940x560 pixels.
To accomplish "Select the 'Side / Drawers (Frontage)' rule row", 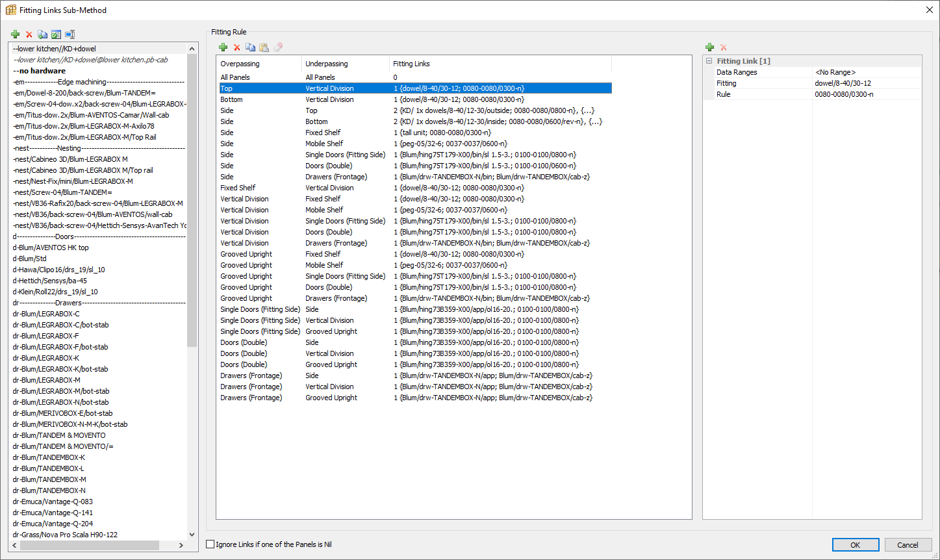I will click(414, 177).
